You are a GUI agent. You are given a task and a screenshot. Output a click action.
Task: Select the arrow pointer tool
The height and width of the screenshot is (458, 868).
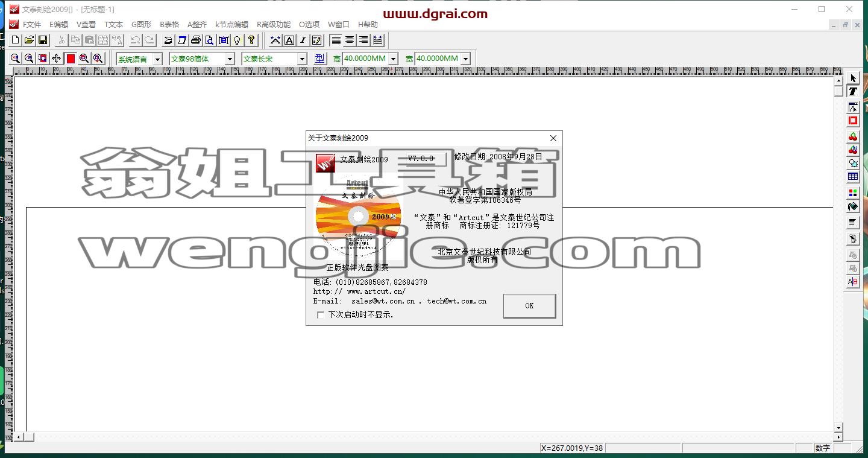tap(853, 78)
